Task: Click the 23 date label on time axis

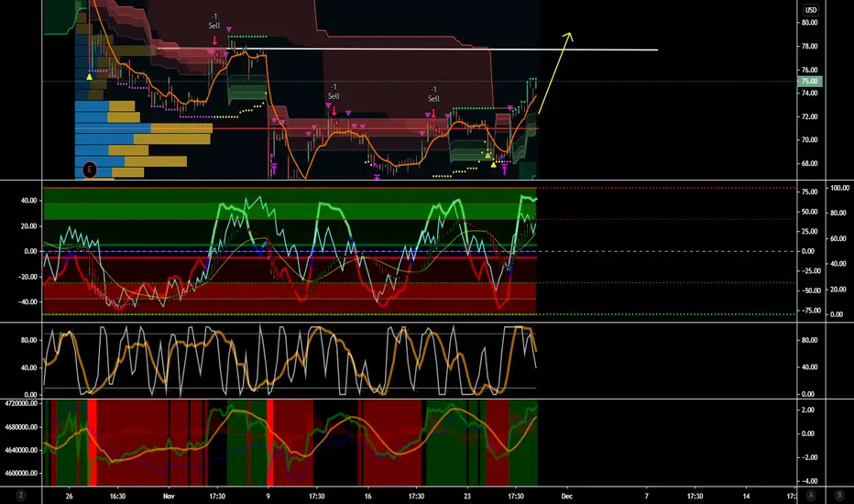Action: tap(467, 496)
